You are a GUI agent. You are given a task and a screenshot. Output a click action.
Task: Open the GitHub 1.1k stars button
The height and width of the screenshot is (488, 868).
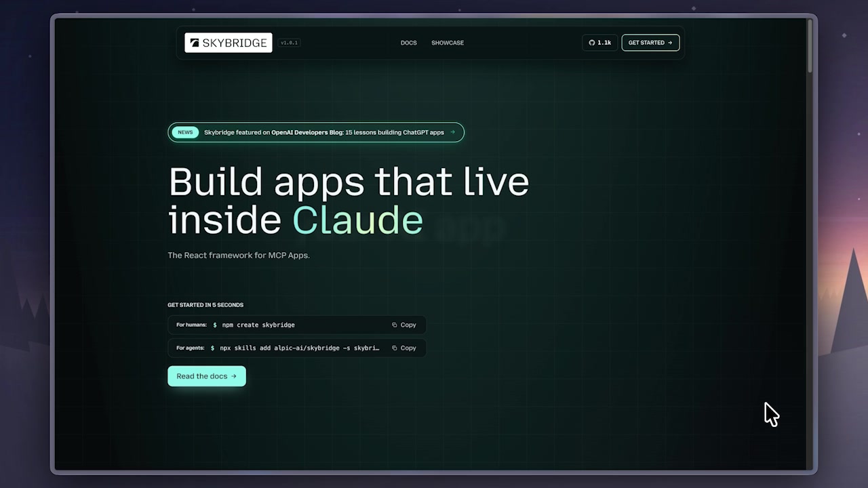point(599,43)
